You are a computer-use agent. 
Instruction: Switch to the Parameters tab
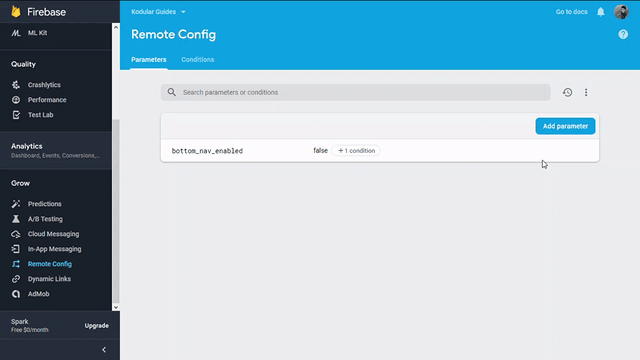[x=149, y=60]
